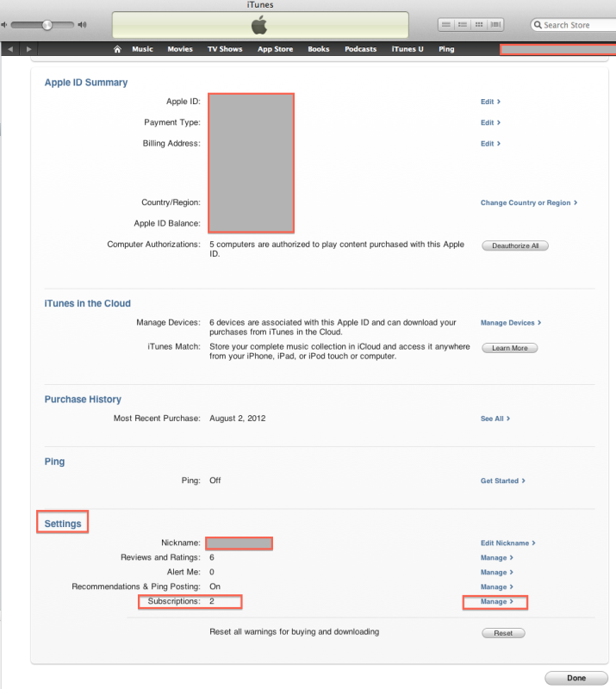Viewport: 616px width, 689px height.
Task: Click the Apple ID Summary heading
Action: coord(86,83)
